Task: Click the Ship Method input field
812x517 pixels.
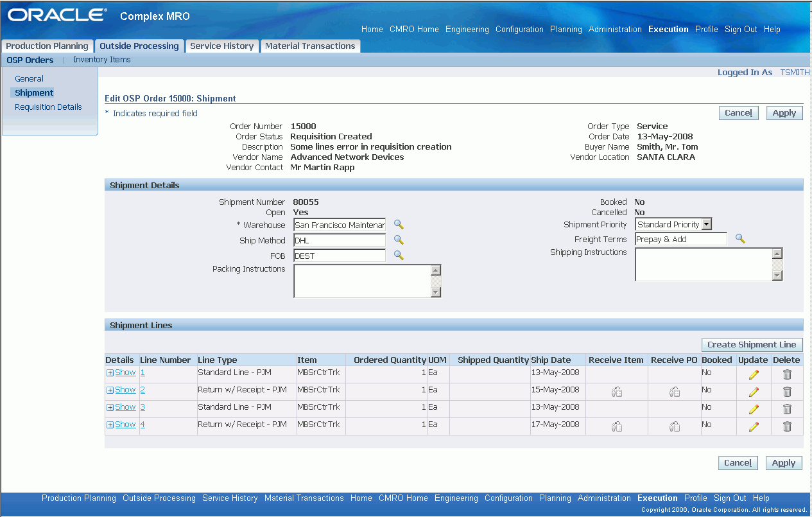Action: tap(340, 240)
